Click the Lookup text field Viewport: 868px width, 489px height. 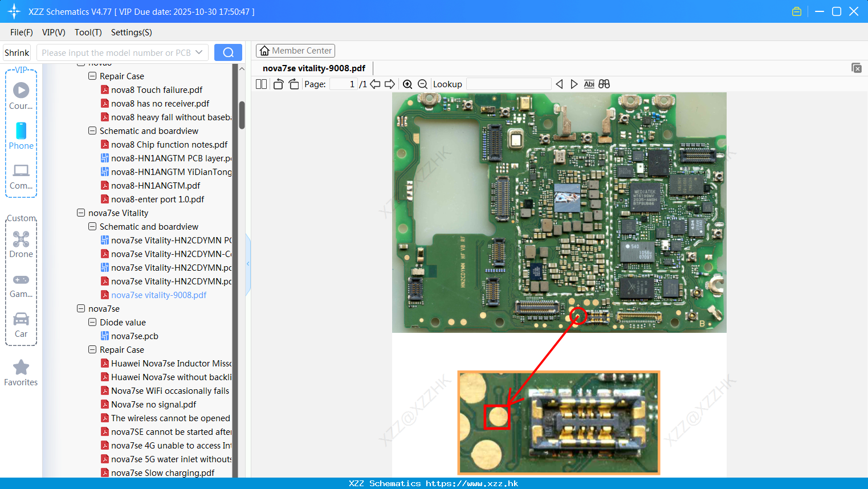508,84
